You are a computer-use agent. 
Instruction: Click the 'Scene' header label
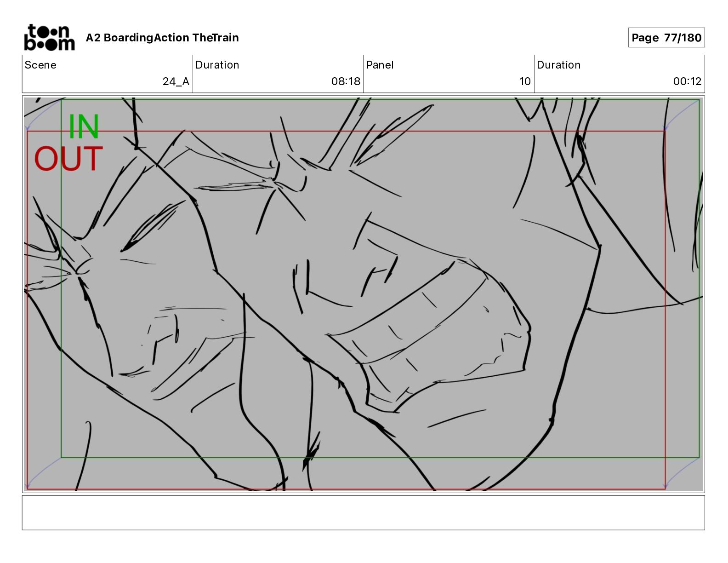[x=40, y=65]
